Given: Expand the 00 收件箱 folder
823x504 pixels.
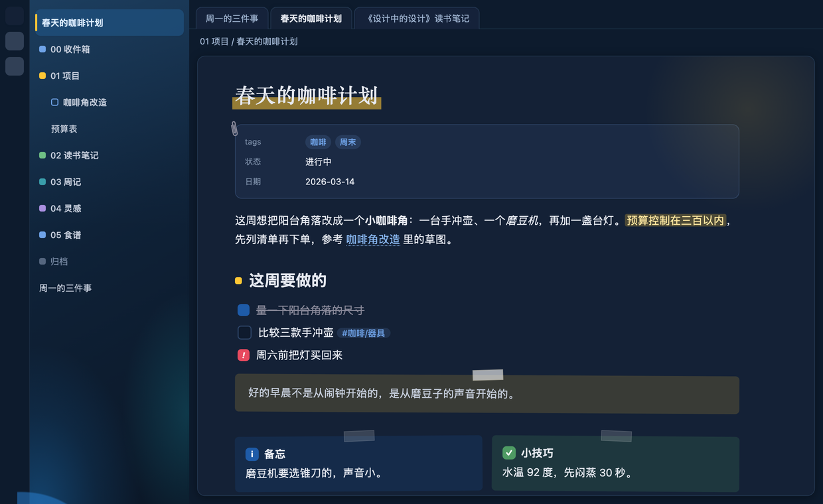Looking at the screenshot, I should [110, 49].
